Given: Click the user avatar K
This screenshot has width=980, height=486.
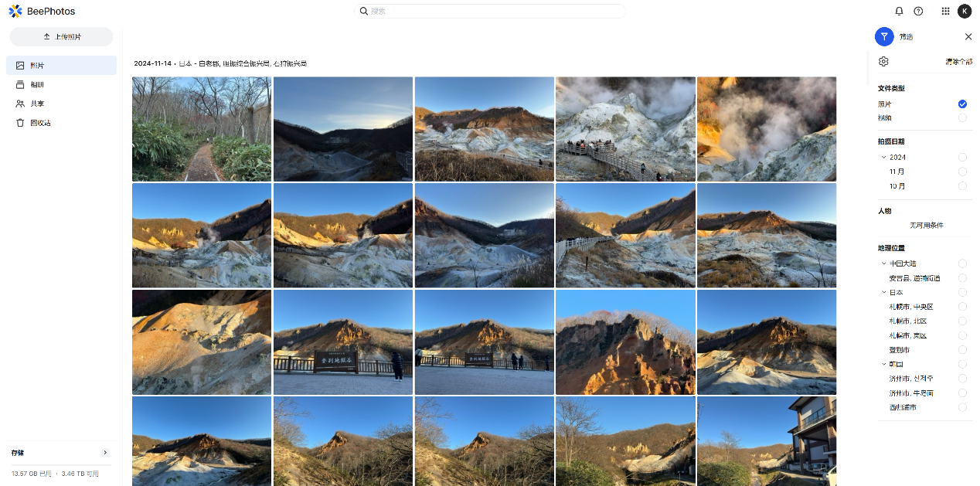Looking at the screenshot, I should pos(965,11).
